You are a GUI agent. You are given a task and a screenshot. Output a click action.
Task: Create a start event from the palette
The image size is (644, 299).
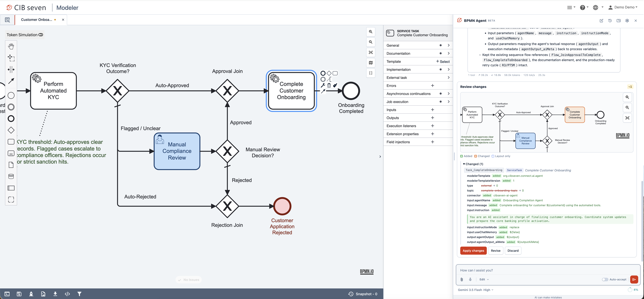click(11, 96)
